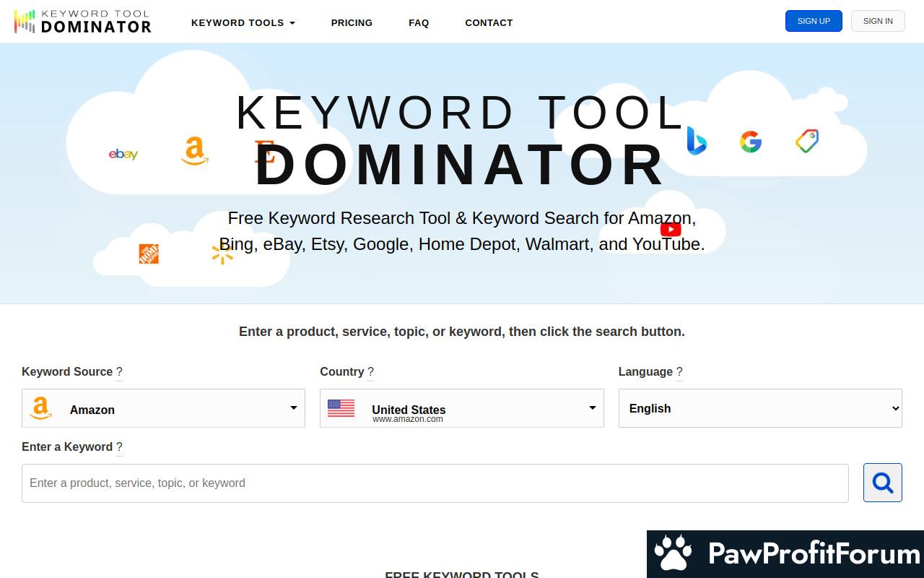This screenshot has width=924, height=578.
Task: Click the eBay logo in the cloud
Action: (x=123, y=154)
